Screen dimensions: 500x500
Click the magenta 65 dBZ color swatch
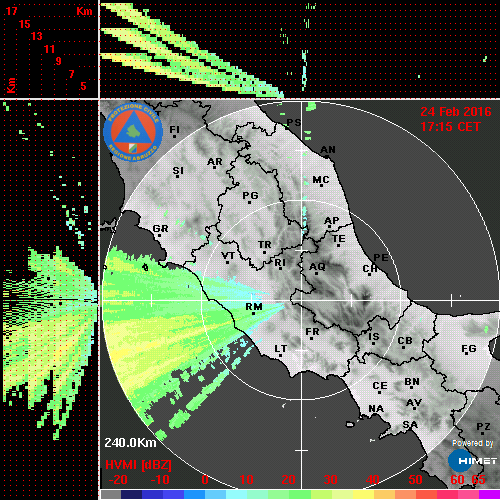[489, 494]
